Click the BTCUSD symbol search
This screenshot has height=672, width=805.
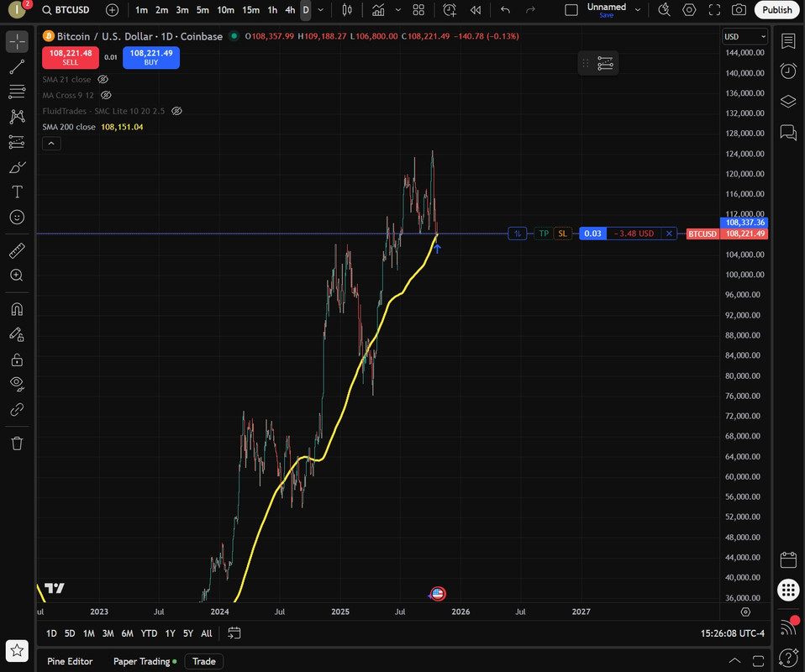click(x=66, y=10)
